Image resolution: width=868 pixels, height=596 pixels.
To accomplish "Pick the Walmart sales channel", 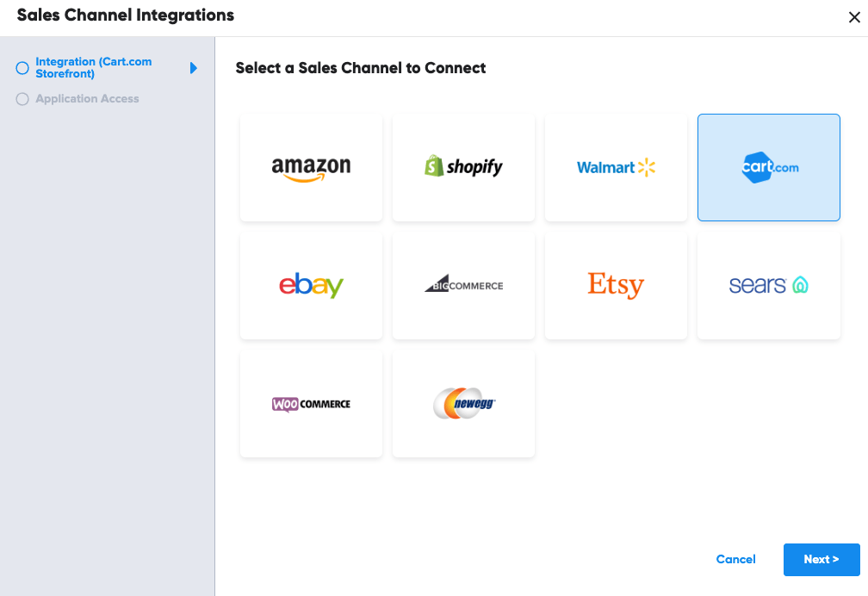I will point(616,168).
